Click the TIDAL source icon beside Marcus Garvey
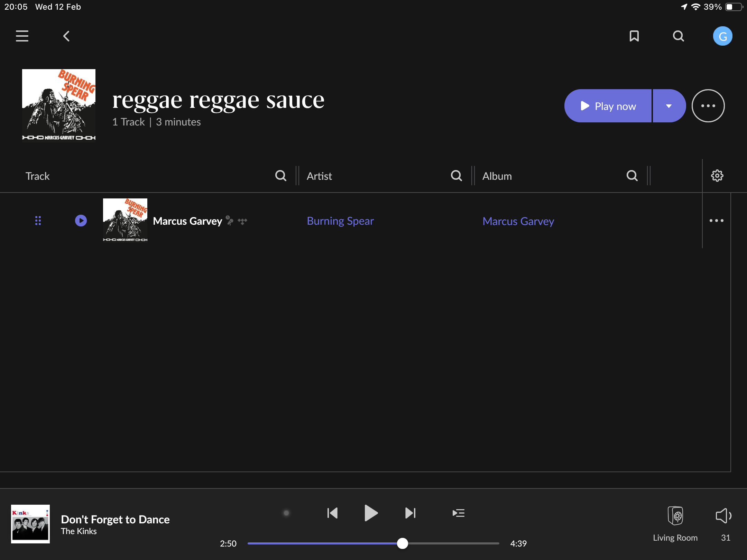 click(242, 221)
